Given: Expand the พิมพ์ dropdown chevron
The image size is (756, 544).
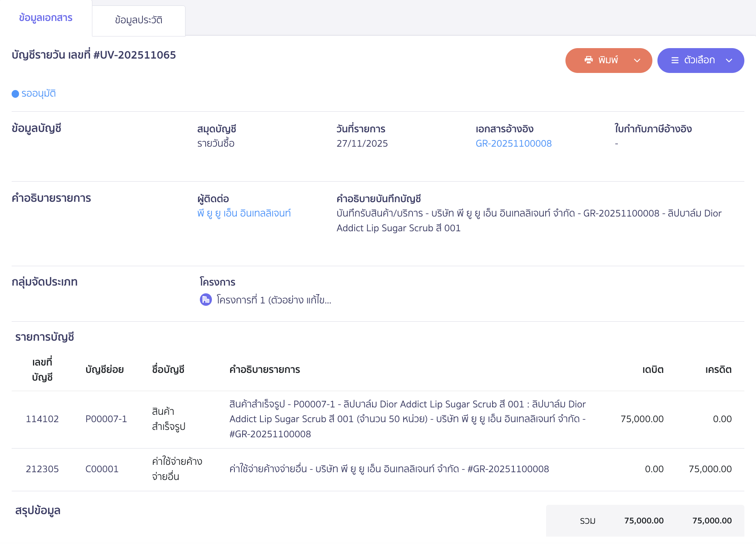Looking at the screenshot, I should pyautogui.click(x=637, y=60).
